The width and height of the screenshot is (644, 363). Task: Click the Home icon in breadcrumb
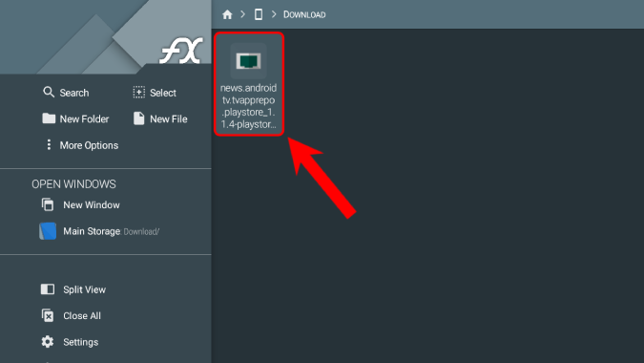227,14
